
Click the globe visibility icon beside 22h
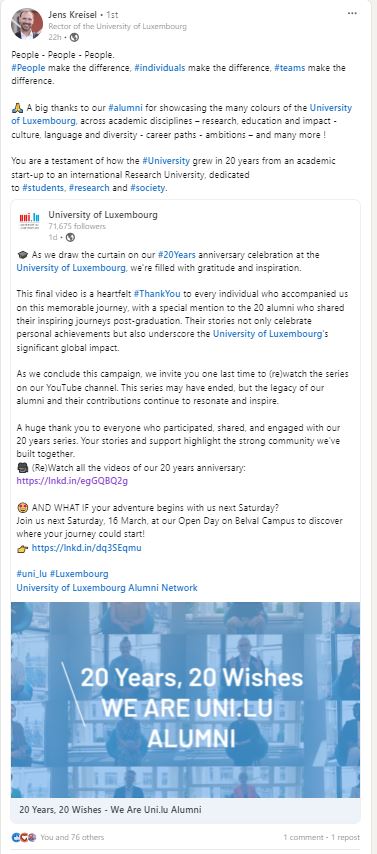tap(75, 37)
